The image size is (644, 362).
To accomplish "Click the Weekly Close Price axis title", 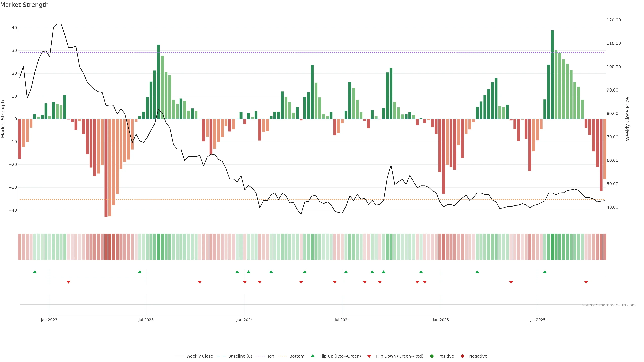I will tap(627, 119).
